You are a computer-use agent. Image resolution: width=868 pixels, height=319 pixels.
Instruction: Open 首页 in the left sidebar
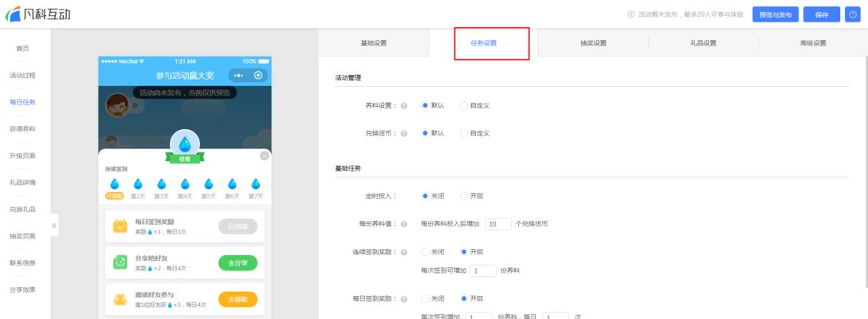pyautogui.click(x=22, y=49)
